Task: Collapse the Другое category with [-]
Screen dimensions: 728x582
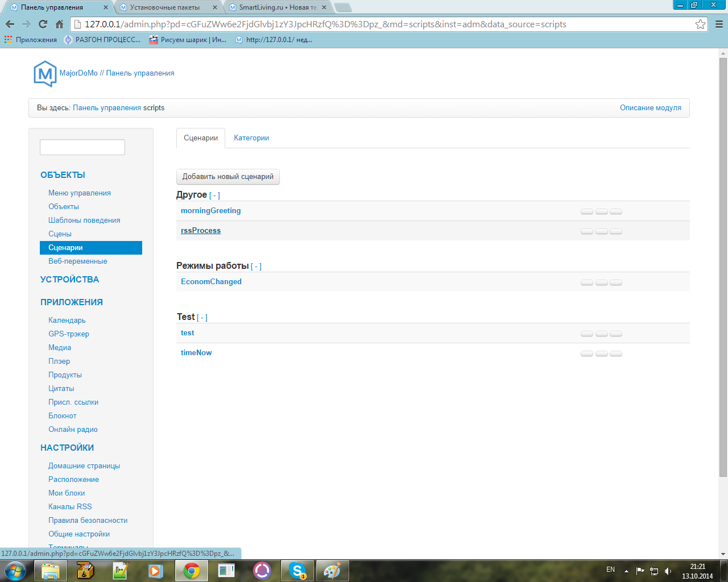Action: coord(214,196)
